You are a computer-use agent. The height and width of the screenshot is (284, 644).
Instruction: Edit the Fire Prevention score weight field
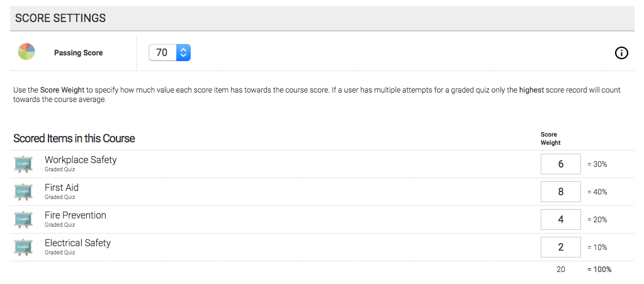coord(561,220)
